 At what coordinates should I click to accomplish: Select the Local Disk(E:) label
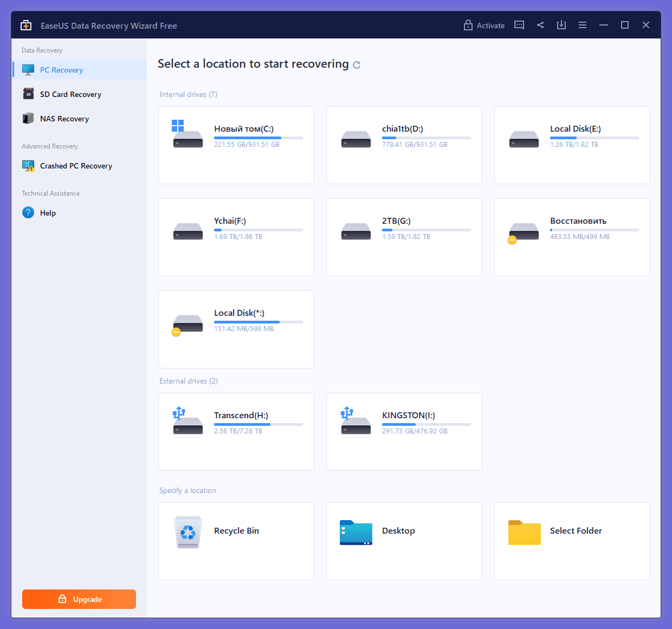coord(576,129)
